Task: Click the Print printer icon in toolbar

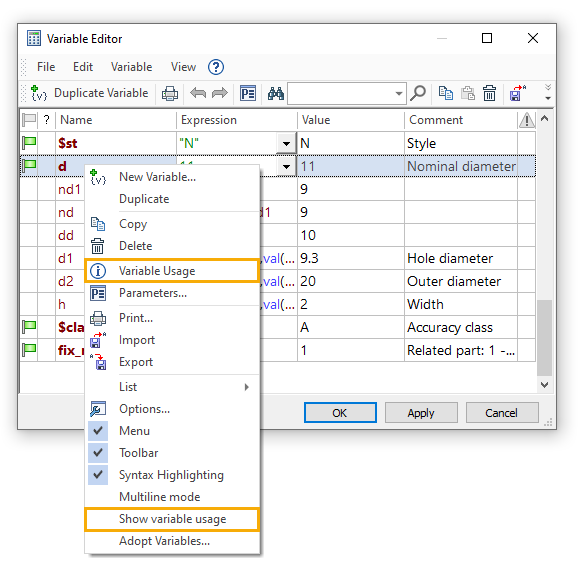Action: 170,93
